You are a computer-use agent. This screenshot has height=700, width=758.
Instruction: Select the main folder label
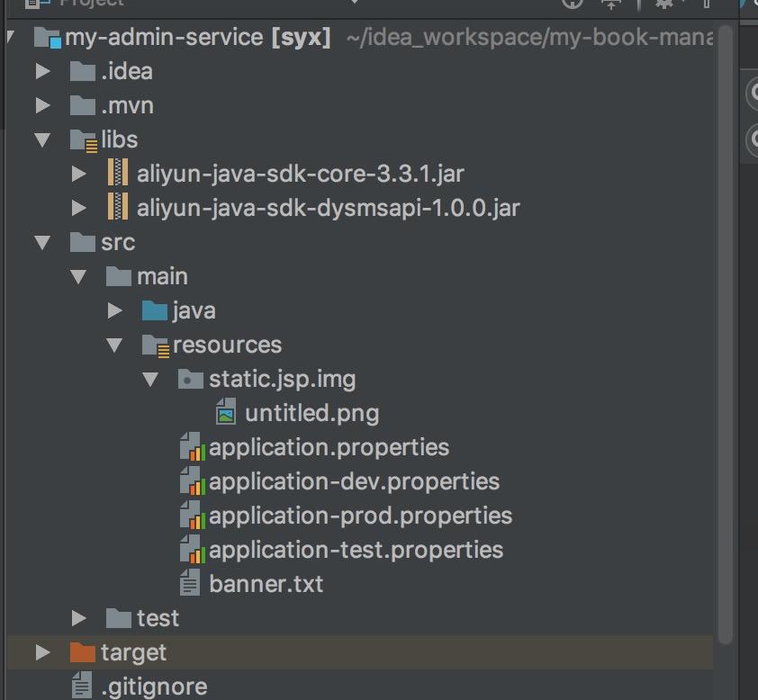coord(162,276)
